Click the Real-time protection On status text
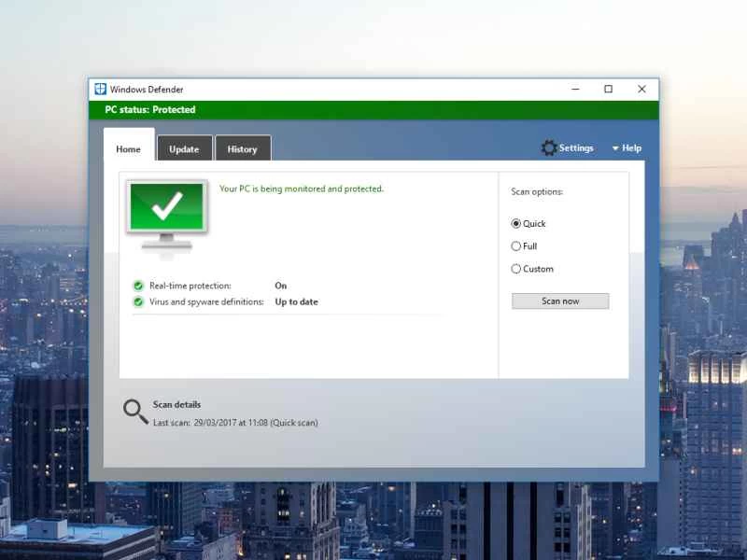747x560 pixels. point(281,286)
